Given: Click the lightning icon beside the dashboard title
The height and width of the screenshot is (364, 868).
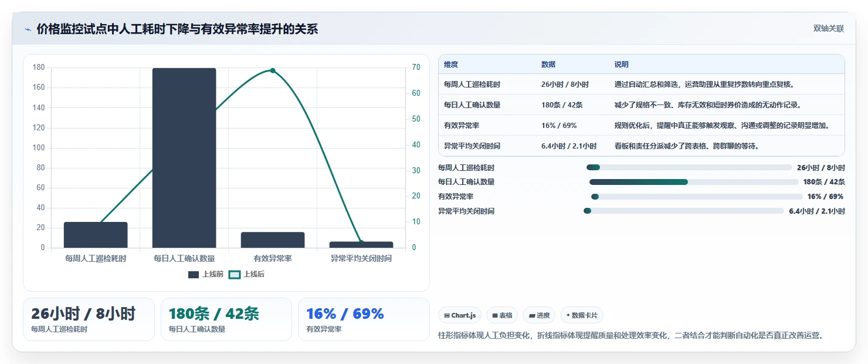Looking at the screenshot, I should 28,29.
